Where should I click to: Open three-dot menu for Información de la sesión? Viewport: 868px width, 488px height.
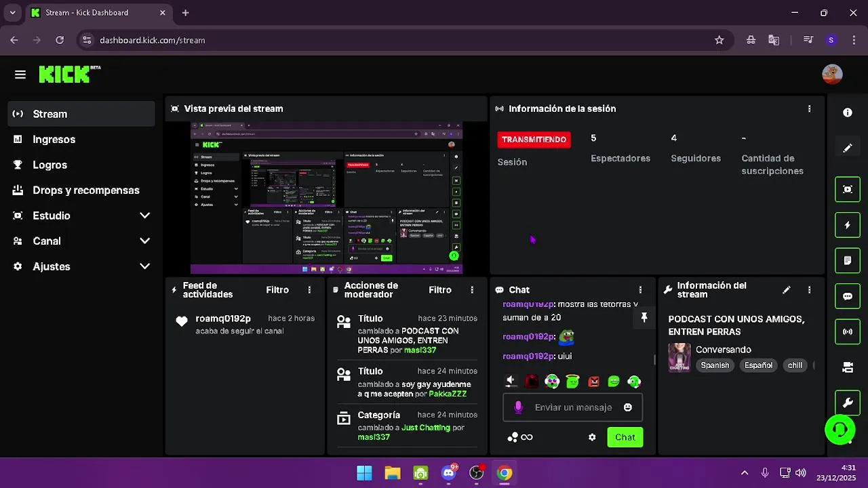coord(809,108)
